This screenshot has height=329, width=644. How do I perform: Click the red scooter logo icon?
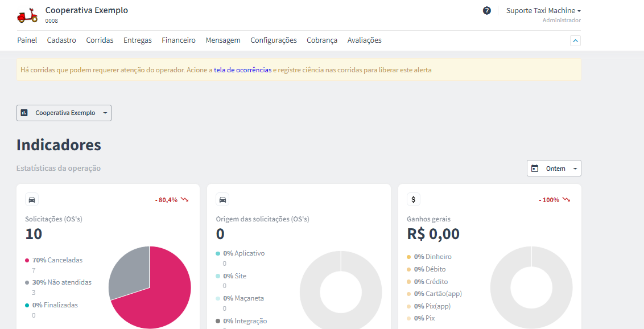point(27,15)
